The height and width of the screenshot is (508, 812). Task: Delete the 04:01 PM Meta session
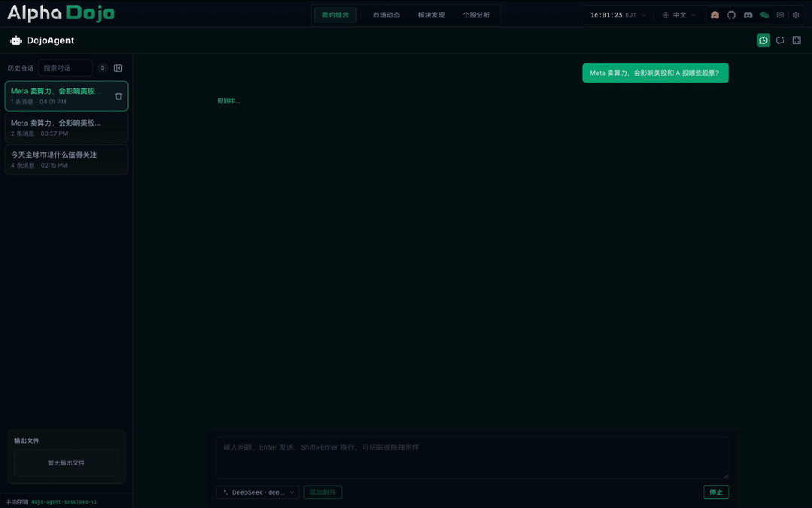pyautogui.click(x=119, y=96)
